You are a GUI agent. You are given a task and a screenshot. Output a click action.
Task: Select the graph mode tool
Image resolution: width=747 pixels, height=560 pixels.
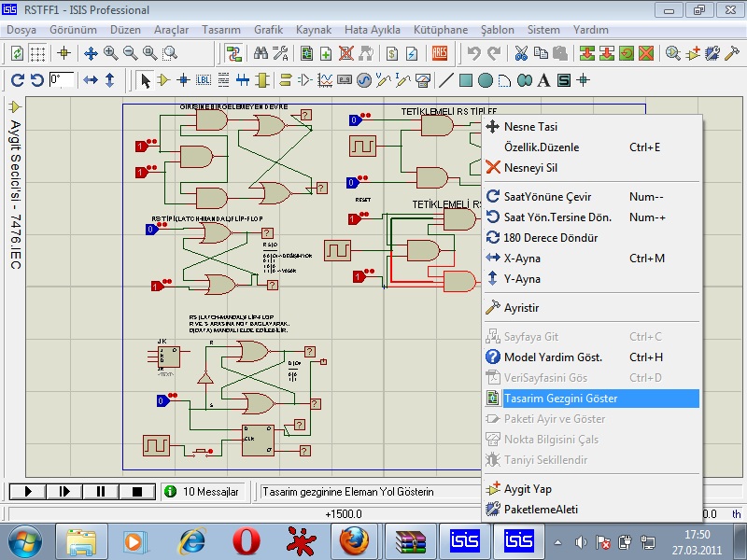[x=325, y=80]
